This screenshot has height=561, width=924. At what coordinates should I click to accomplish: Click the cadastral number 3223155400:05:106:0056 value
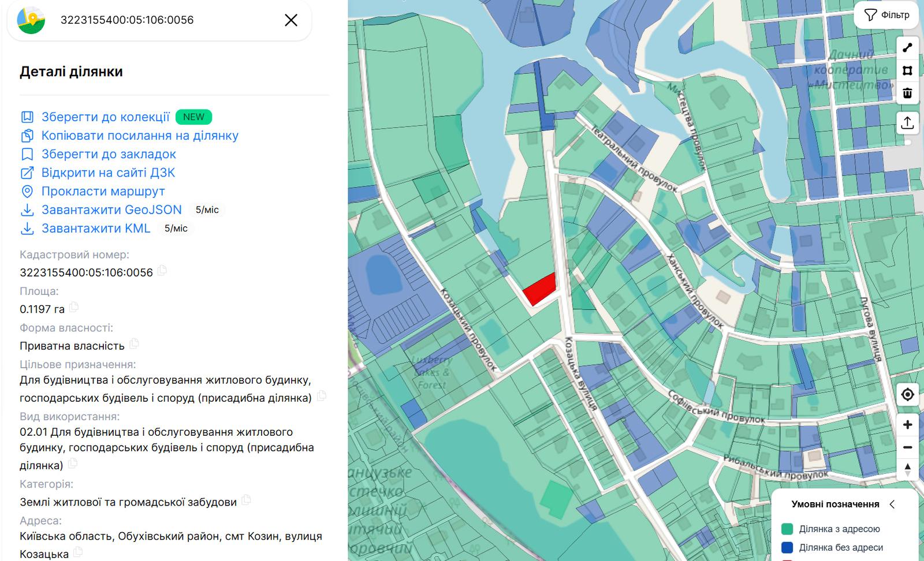pos(86,272)
